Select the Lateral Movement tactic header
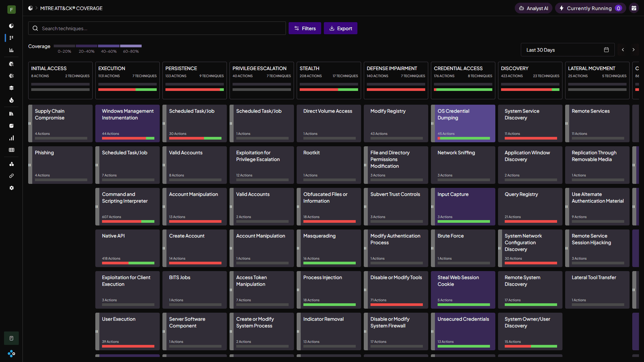This screenshot has height=362, width=644. click(597, 81)
